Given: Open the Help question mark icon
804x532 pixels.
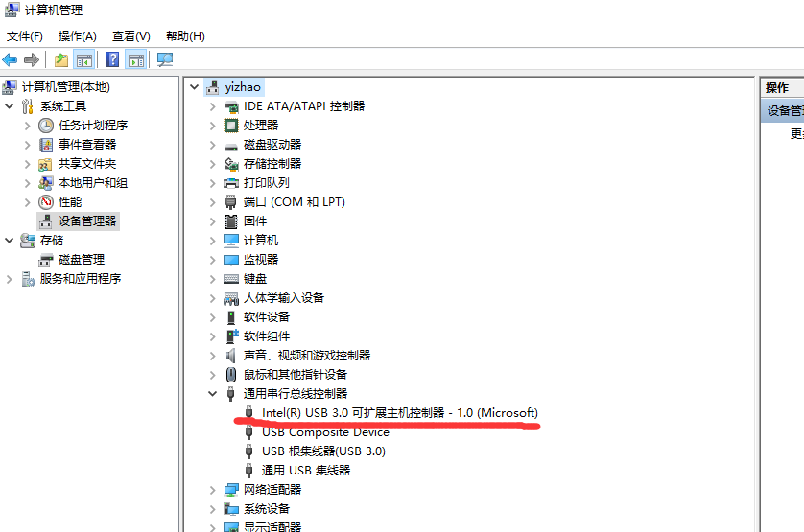Looking at the screenshot, I should tap(113, 60).
